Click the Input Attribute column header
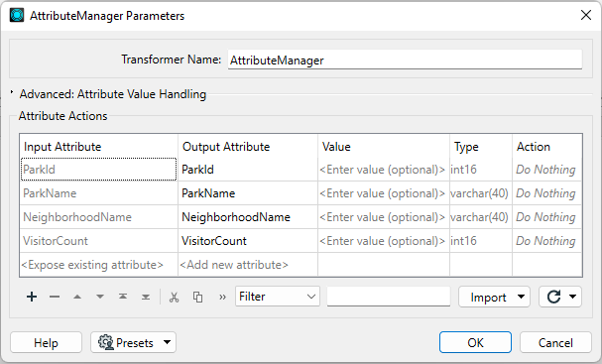 (98, 146)
